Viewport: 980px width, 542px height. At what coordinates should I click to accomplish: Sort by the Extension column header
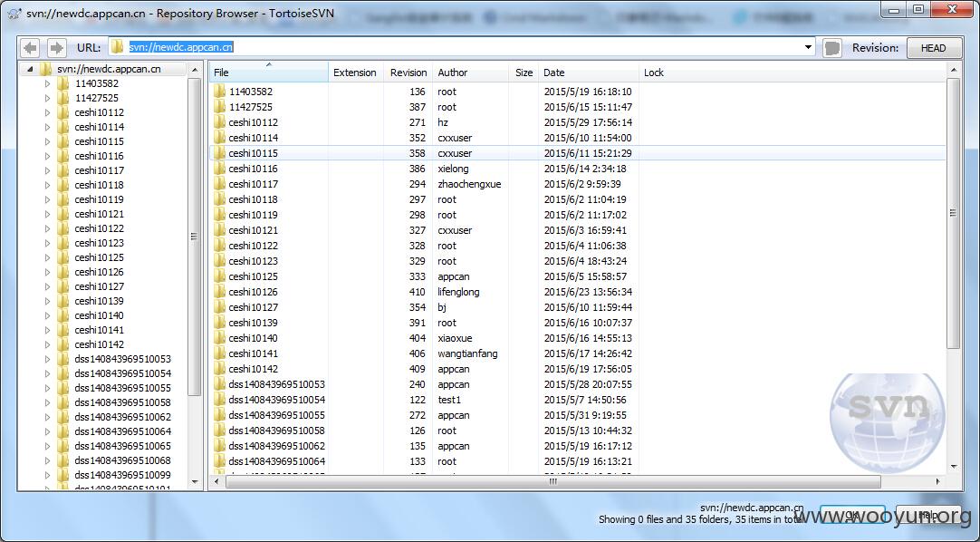(x=356, y=73)
